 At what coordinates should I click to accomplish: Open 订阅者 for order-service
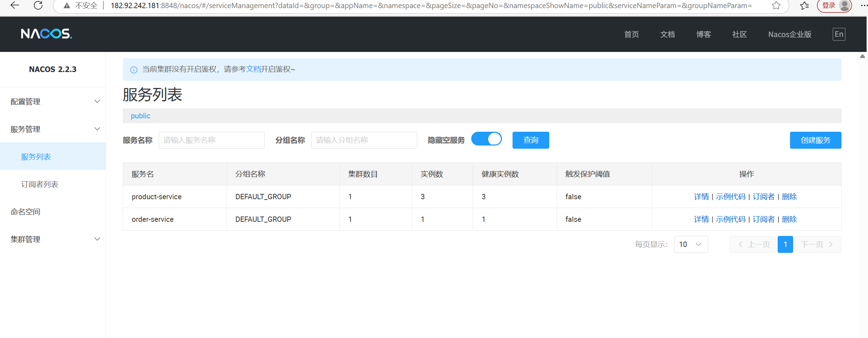pyautogui.click(x=764, y=219)
